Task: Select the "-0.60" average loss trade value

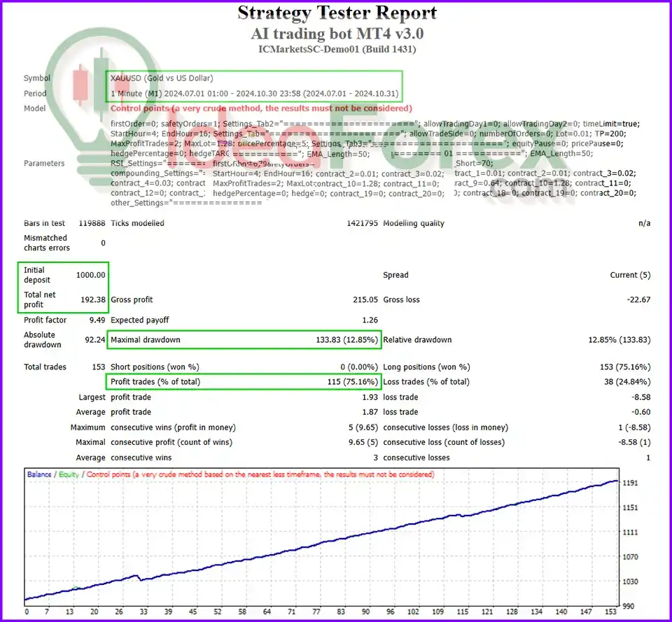Action: click(x=640, y=412)
